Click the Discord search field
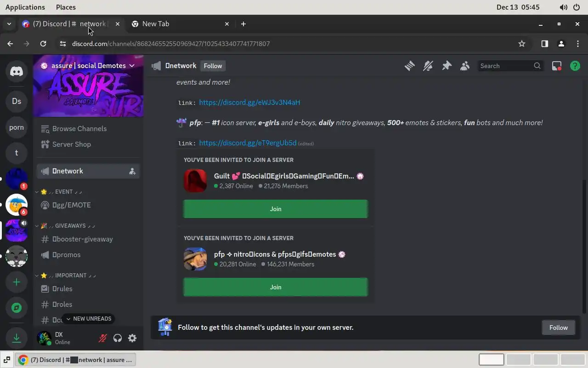 click(510, 66)
